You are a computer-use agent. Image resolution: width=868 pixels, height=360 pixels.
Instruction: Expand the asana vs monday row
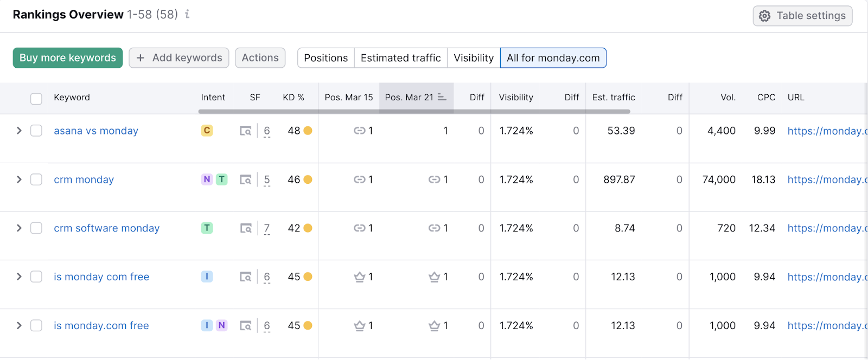19,131
